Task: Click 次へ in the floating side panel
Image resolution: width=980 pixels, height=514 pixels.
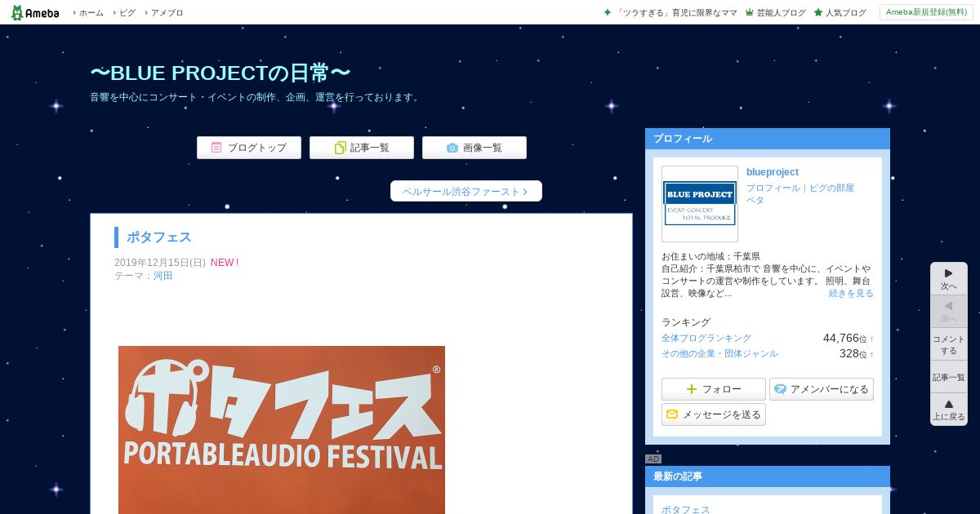Action: [x=949, y=279]
